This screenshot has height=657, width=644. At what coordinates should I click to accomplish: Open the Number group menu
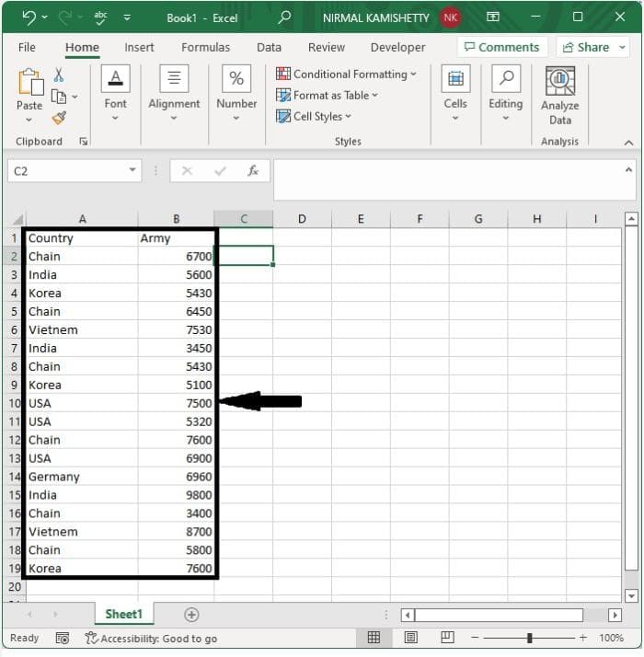coord(236,93)
